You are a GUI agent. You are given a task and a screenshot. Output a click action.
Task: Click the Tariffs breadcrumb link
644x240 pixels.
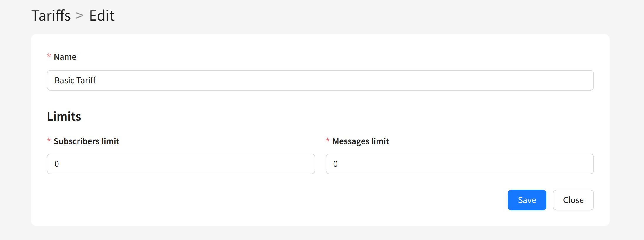[51, 16]
